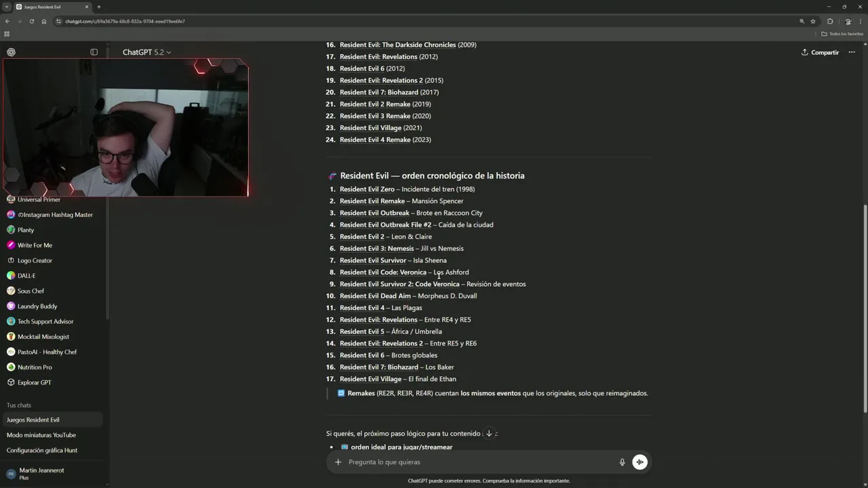Click the Nutrition Pro GPT icon
This screenshot has height=488, width=868.
(x=11, y=367)
